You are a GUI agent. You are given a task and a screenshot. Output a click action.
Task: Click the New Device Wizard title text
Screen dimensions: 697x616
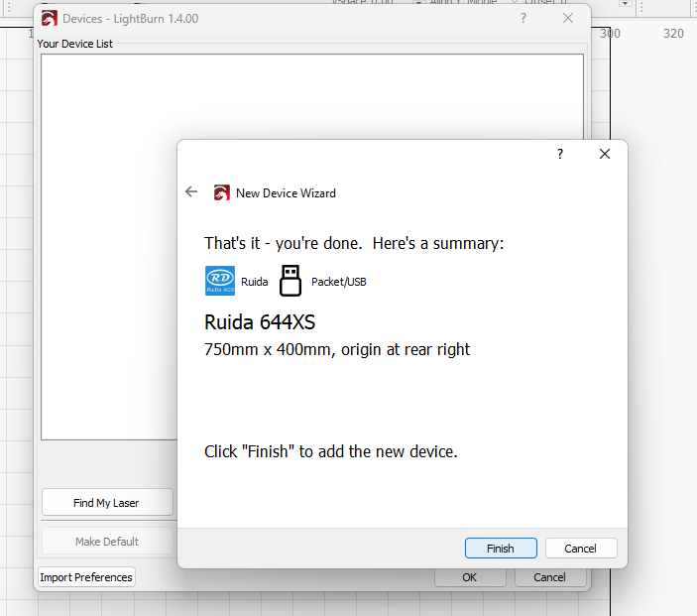[x=286, y=193]
